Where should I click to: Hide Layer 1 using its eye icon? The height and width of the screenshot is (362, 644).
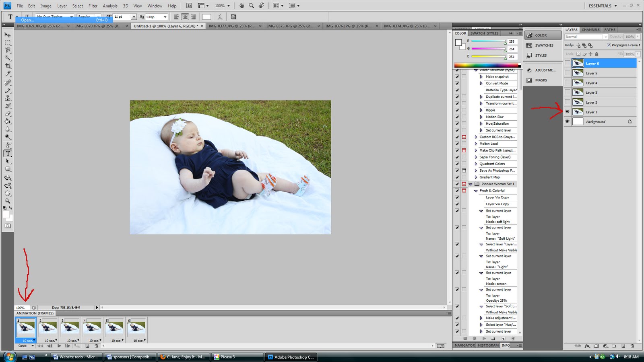[x=568, y=112]
